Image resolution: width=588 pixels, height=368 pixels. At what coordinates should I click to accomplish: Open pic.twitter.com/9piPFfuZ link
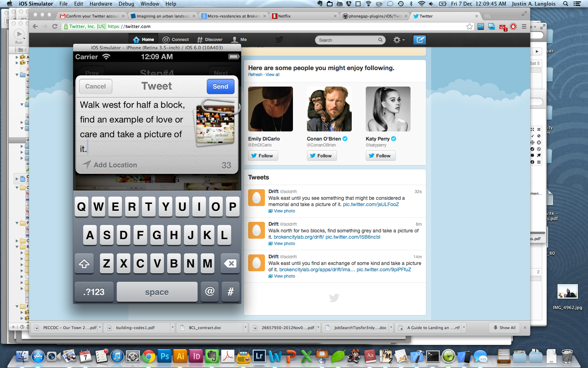click(384, 270)
